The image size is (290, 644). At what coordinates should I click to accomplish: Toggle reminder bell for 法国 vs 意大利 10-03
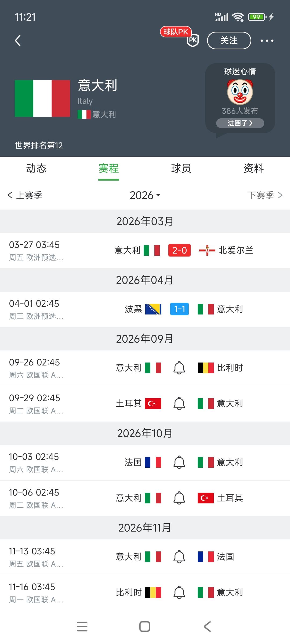[179, 462]
